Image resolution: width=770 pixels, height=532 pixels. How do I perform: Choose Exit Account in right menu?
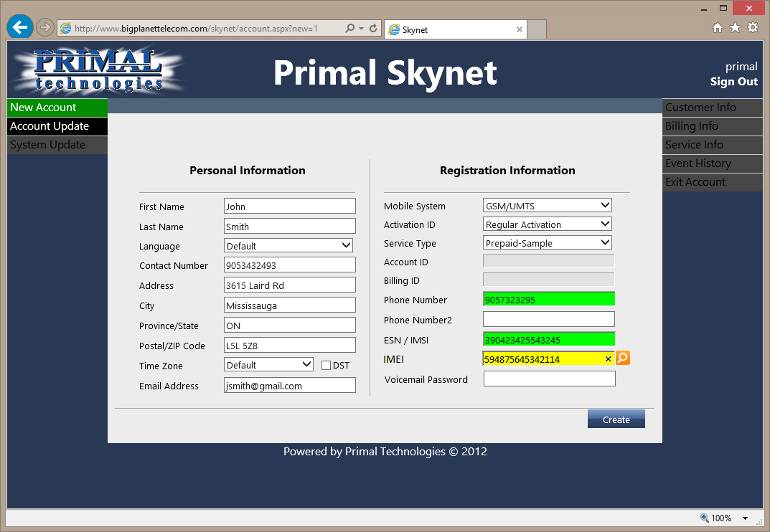coord(712,182)
